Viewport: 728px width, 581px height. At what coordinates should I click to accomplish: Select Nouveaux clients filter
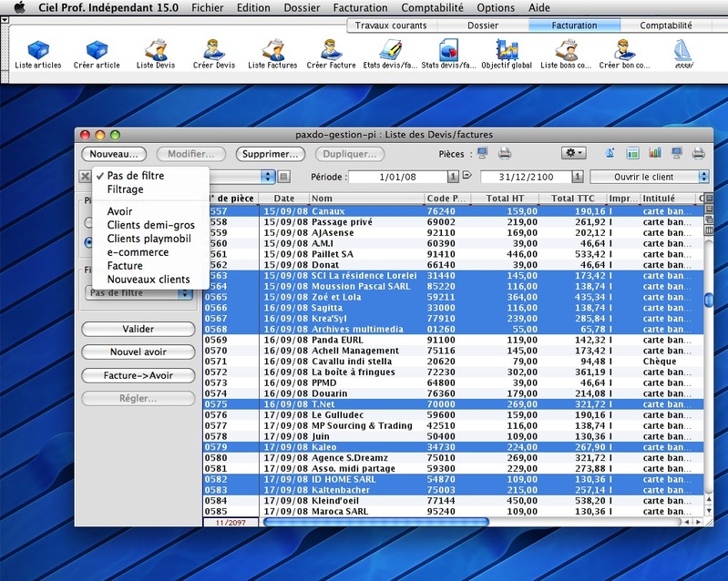150,280
